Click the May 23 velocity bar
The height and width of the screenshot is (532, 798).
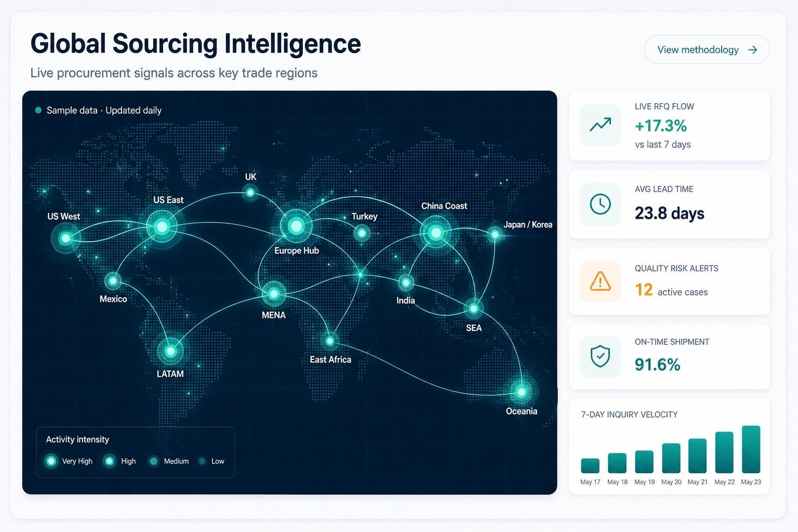[x=751, y=449]
